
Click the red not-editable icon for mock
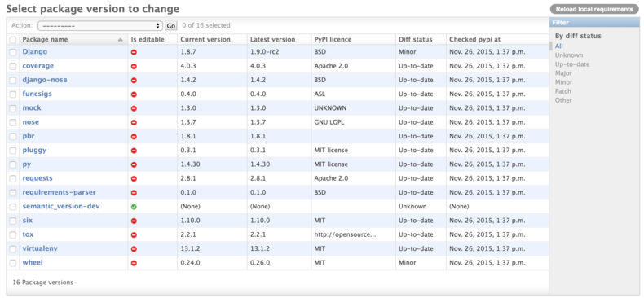coord(134,108)
